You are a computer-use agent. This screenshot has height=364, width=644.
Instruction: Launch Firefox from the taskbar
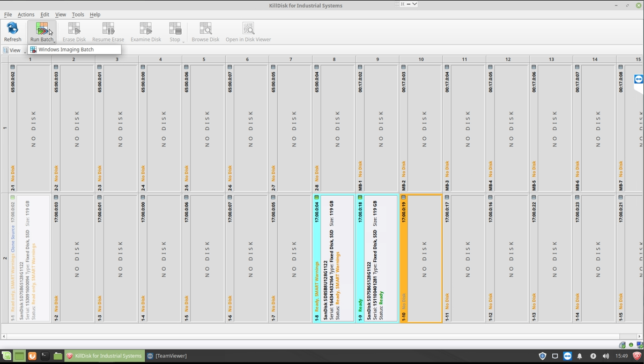click(32, 356)
